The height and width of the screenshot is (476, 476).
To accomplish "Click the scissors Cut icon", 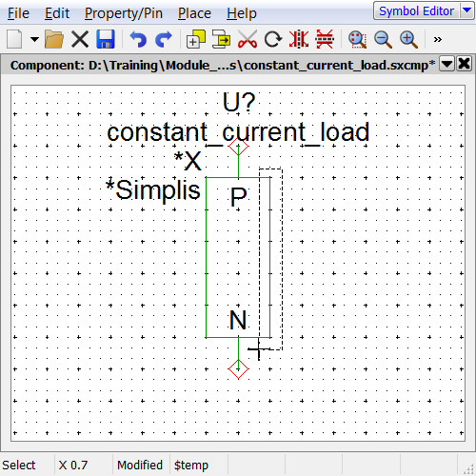I will pos(248,39).
